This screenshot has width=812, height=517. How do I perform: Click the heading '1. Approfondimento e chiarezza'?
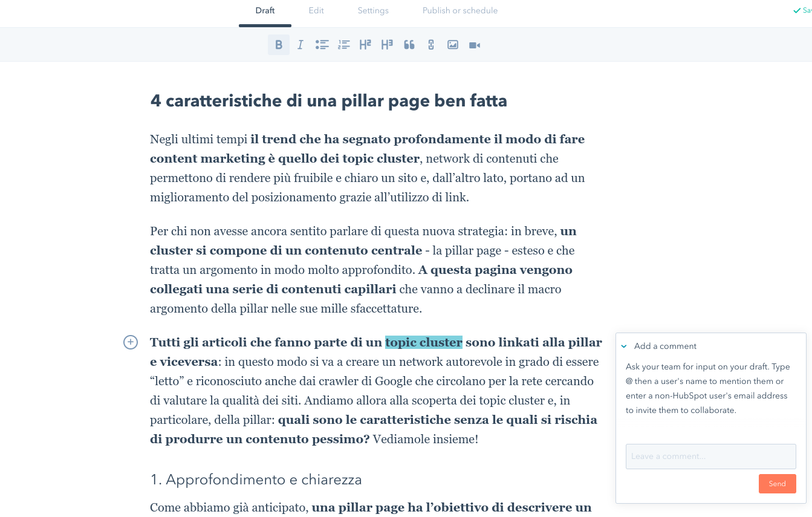(256, 480)
